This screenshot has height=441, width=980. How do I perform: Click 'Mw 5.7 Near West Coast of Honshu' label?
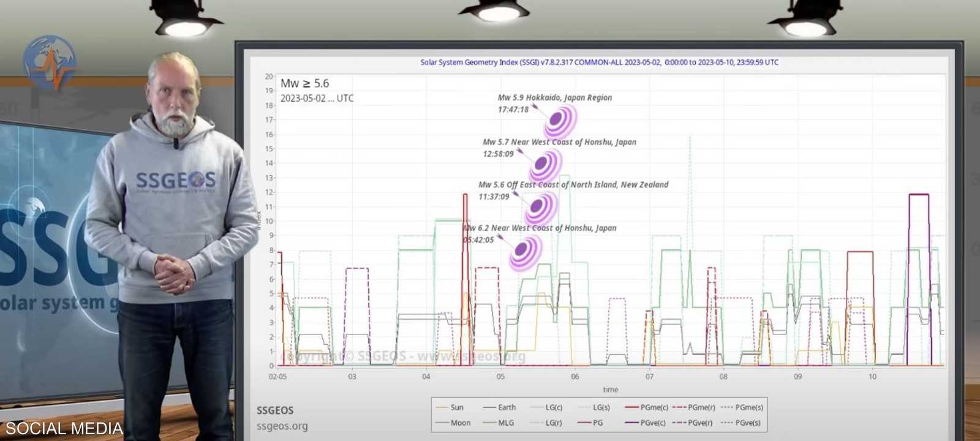click(x=560, y=142)
